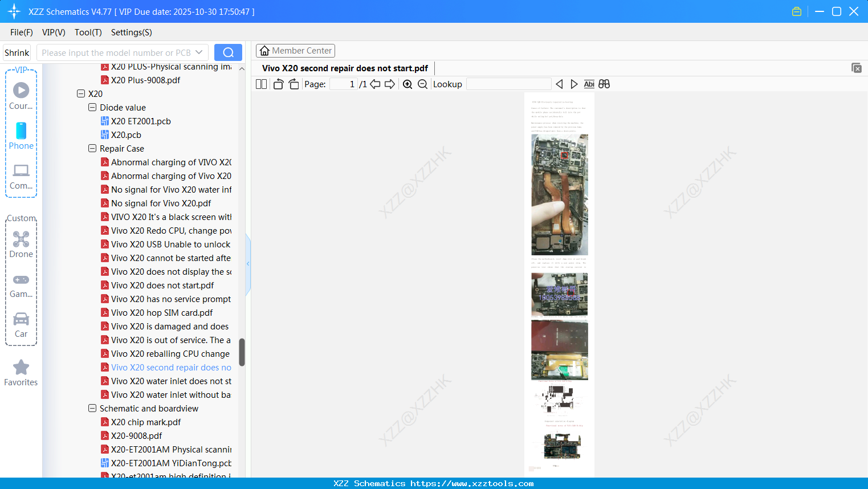
Task: Zoom out of the PDF
Action: pyautogui.click(x=422, y=84)
